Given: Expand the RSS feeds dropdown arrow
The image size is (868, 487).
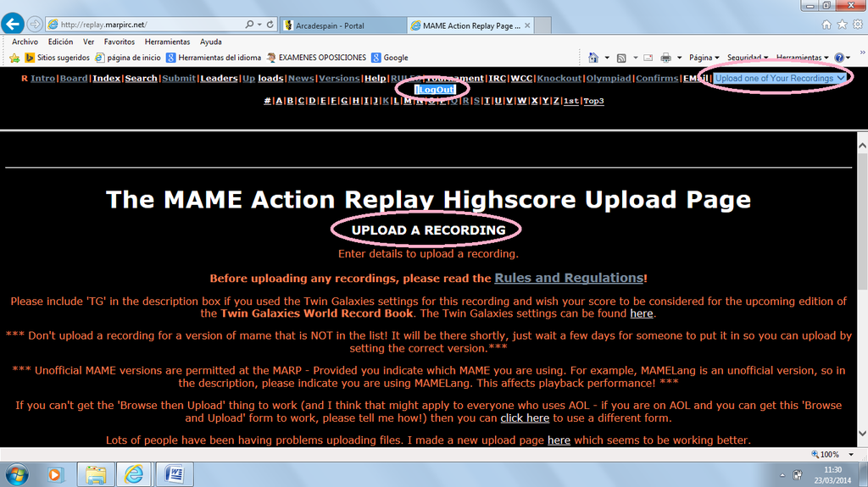Looking at the screenshot, I should [x=635, y=58].
